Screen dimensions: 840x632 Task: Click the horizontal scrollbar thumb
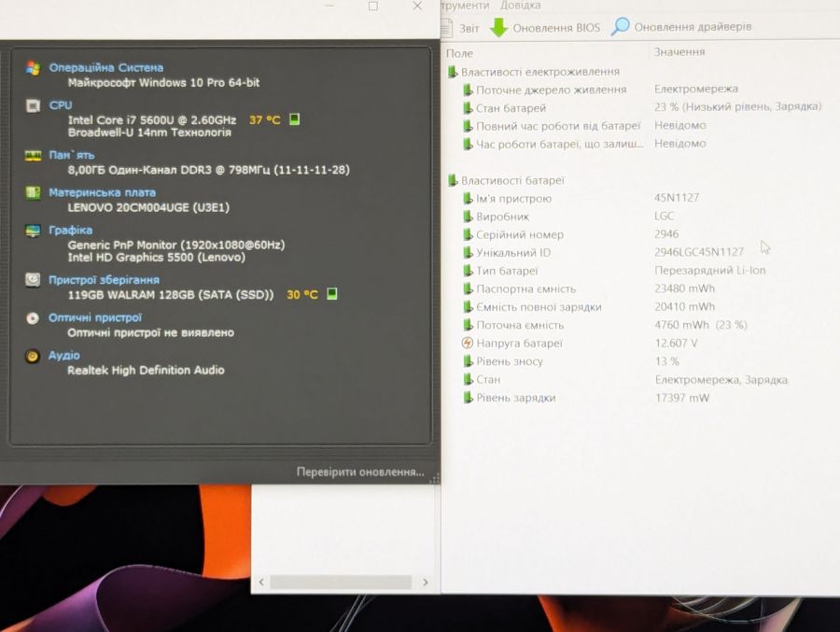click(x=341, y=583)
